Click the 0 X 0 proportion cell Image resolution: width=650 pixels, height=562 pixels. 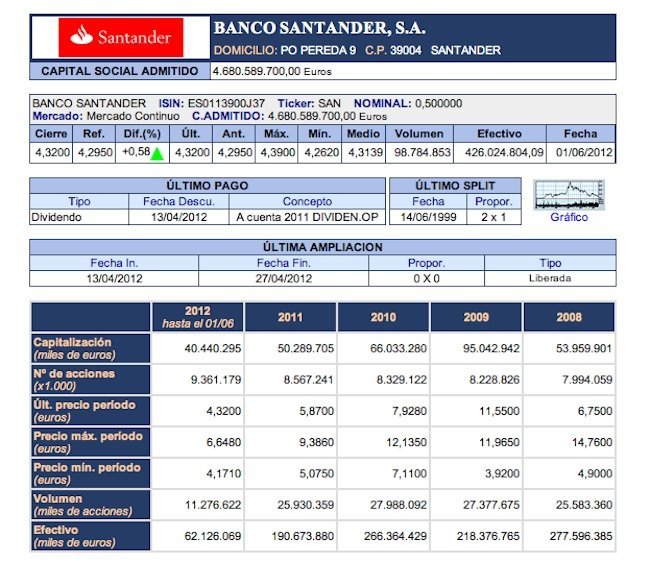point(426,279)
